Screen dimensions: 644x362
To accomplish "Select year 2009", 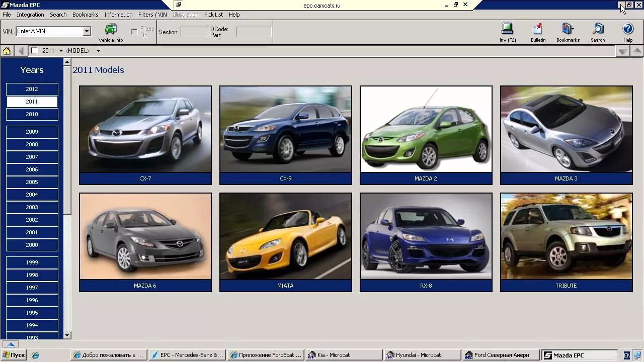I will [x=32, y=132].
